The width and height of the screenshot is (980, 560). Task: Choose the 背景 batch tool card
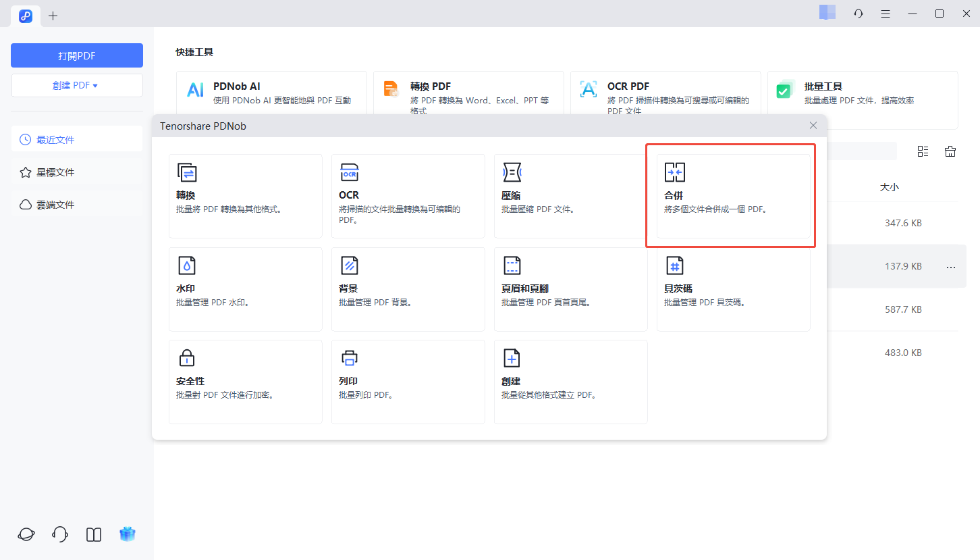[x=408, y=289]
